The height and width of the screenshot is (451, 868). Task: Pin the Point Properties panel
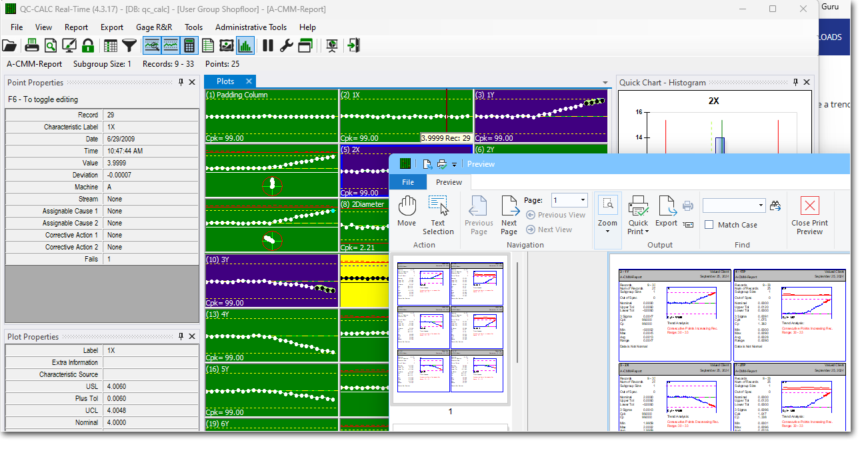click(181, 82)
